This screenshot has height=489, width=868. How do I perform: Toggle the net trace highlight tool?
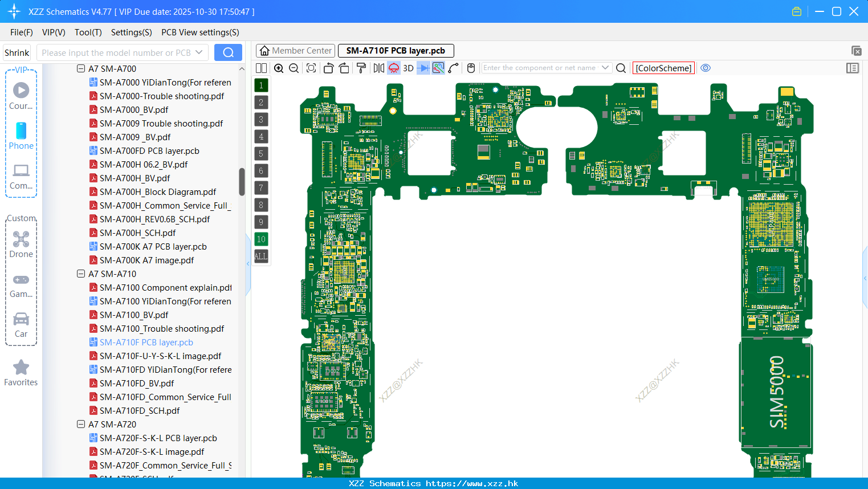(x=438, y=68)
